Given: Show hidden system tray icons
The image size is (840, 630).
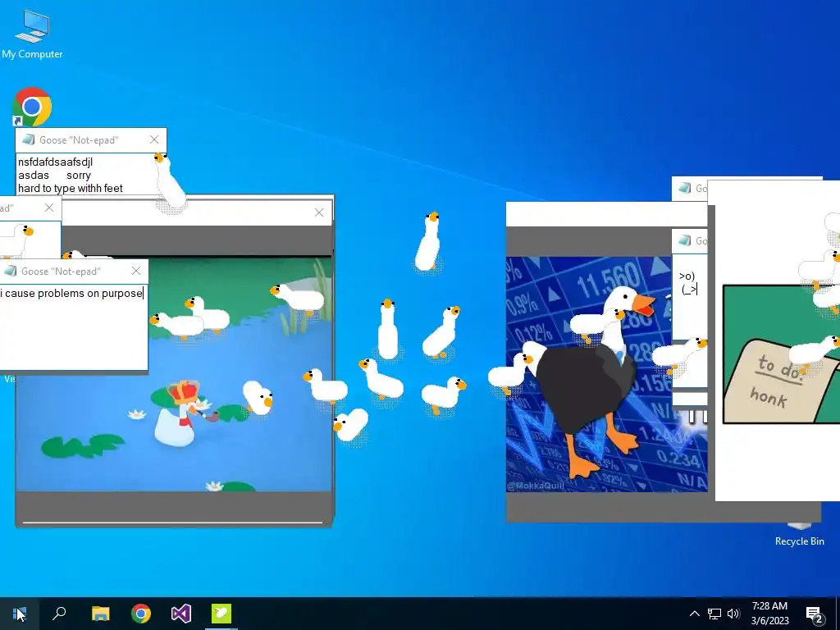Looking at the screenshot, I should coord(694,614).
